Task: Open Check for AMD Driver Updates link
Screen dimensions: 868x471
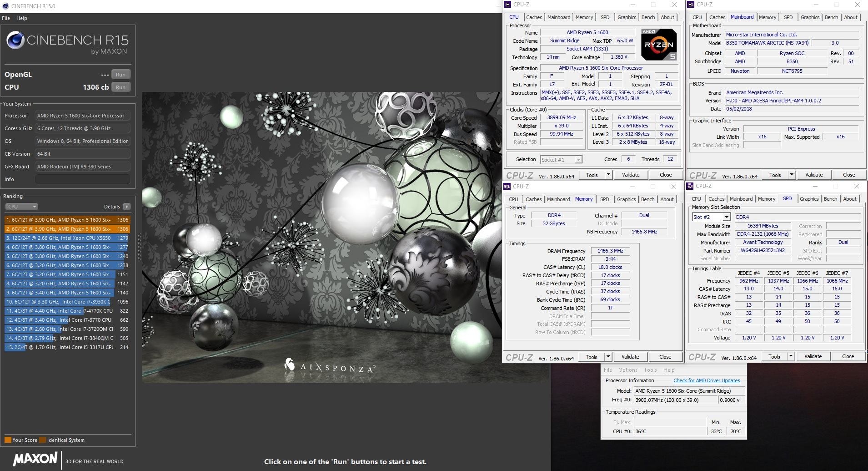Action: pyautogui.click(x=707, y=380)
